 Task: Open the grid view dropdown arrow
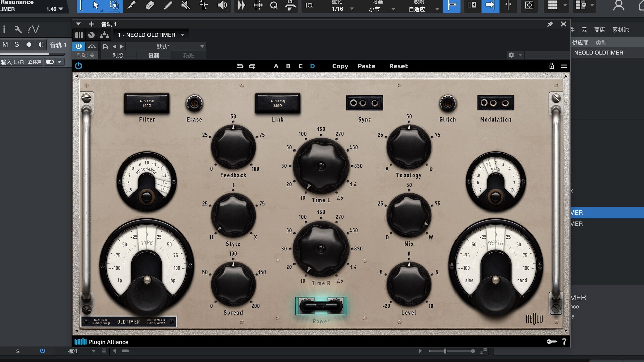pos(565,5)
